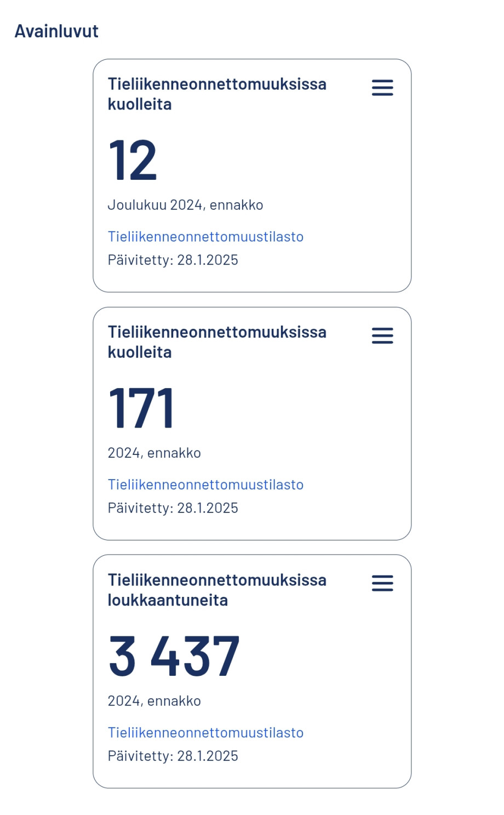
Task: Click the first card's 'Tieliikenneonnettomuuksissa kuolleita' title
Action: point(217,94)
